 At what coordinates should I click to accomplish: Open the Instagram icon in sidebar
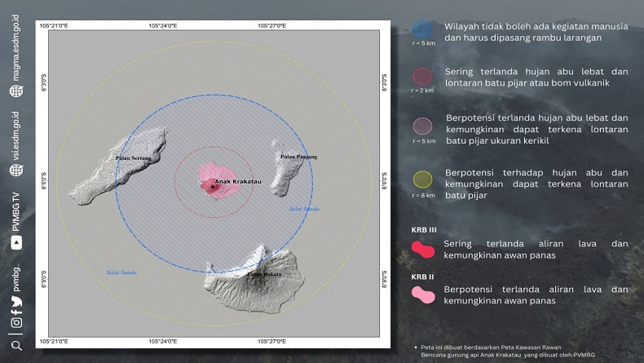pos(16,323)
